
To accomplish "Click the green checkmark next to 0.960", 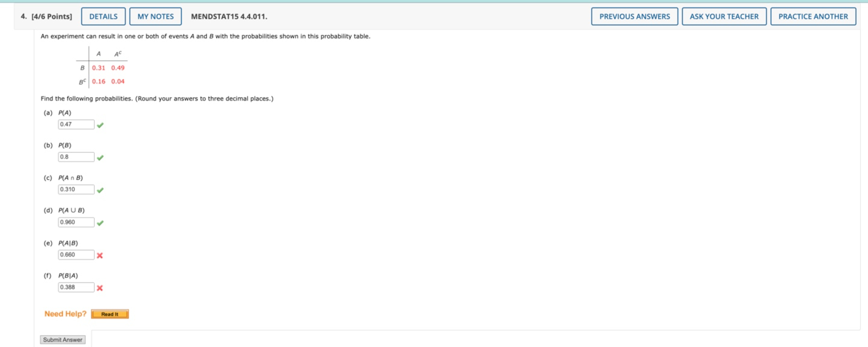I will point(101,223).
